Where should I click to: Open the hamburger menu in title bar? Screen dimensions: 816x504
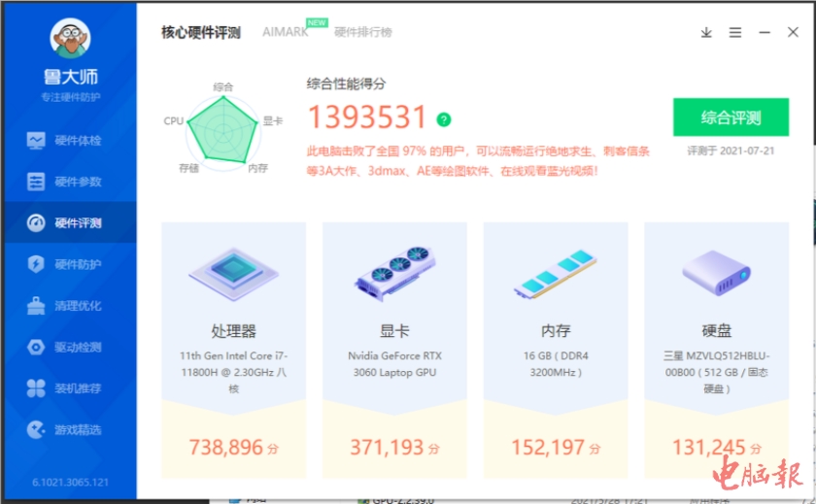pos(735,32)
